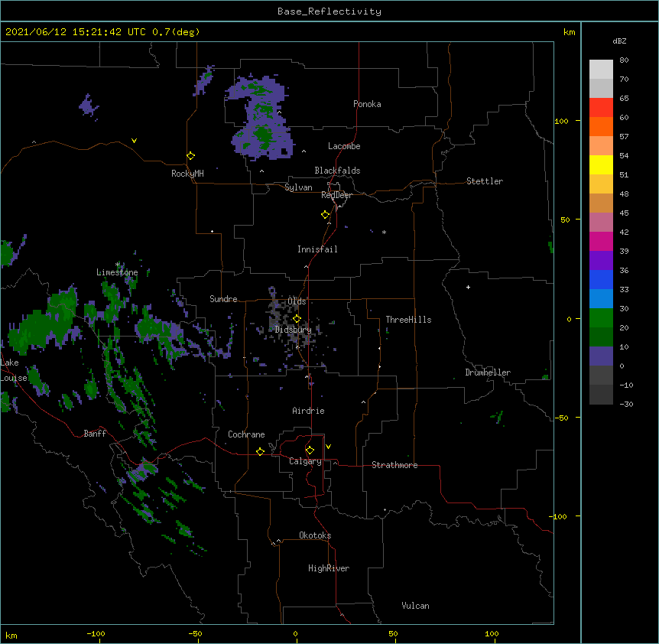The height and width of the screenshot is (644, 659).
Task: Click the white caret marker east of Lacombe storm
Action: [304, 151]
